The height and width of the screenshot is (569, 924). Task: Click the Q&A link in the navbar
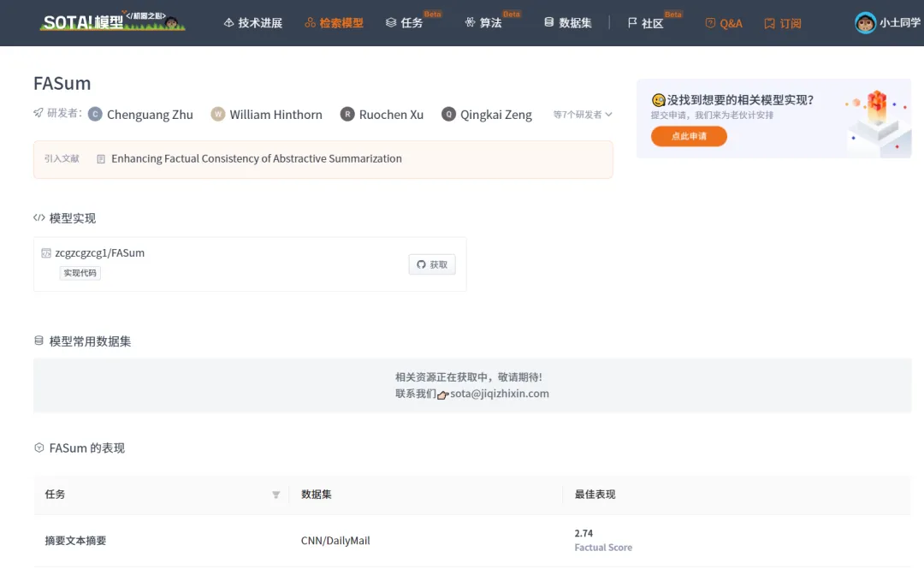[724, 23]
